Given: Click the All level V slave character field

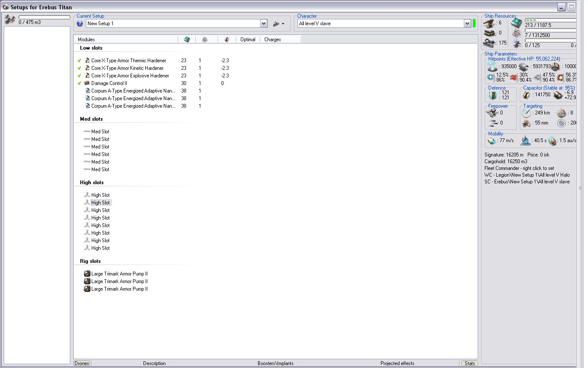Looking at the screenshot, I should pos(380,24).
